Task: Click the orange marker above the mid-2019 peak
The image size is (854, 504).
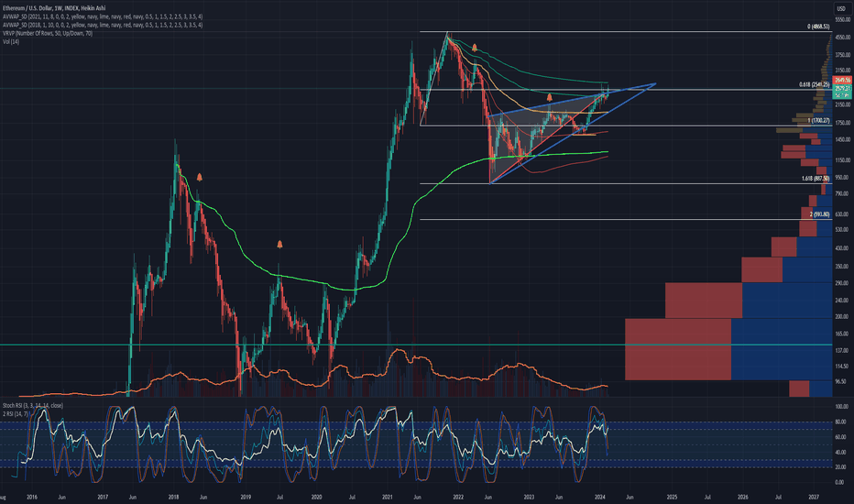Action: click(x=279, y=244)
